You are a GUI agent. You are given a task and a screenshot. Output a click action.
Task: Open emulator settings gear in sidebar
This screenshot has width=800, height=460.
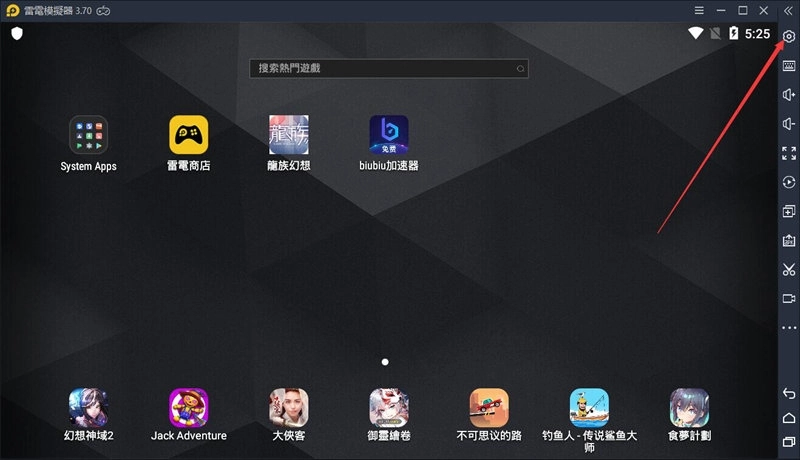[789, 37]
